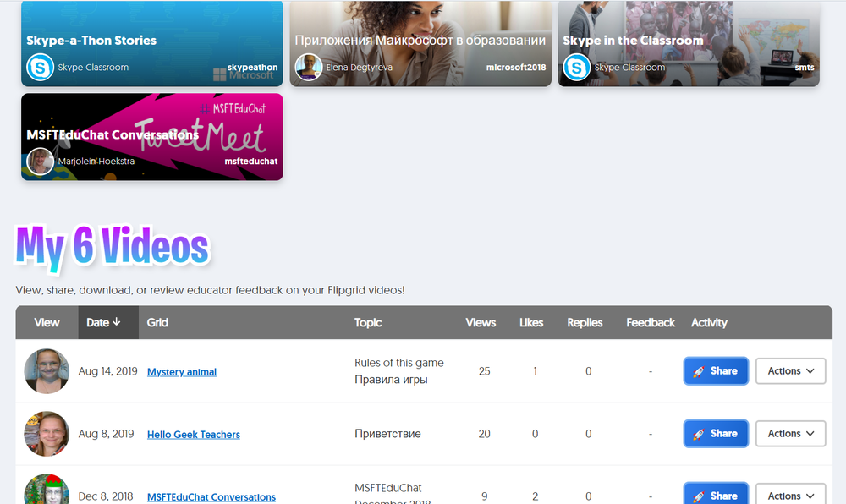Viewport: 846px width, 504px height.
Task: Click the skypeathon flip code
Action: (x=252, y=68)
